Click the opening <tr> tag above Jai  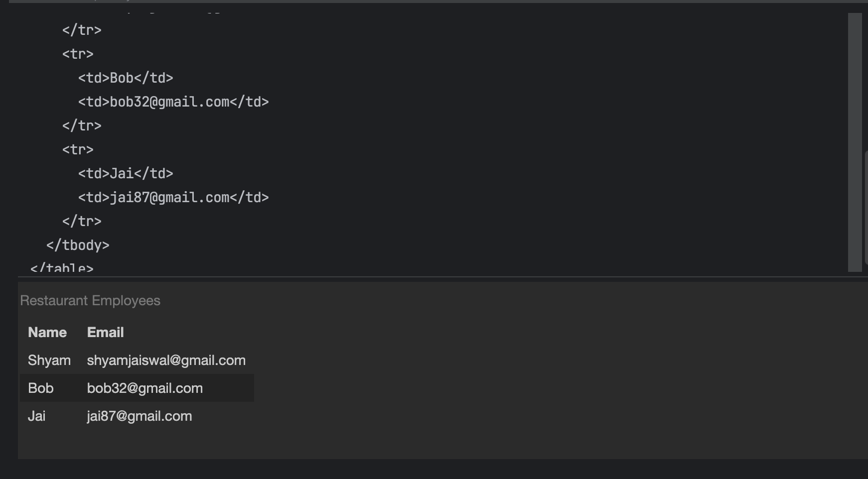78,149
